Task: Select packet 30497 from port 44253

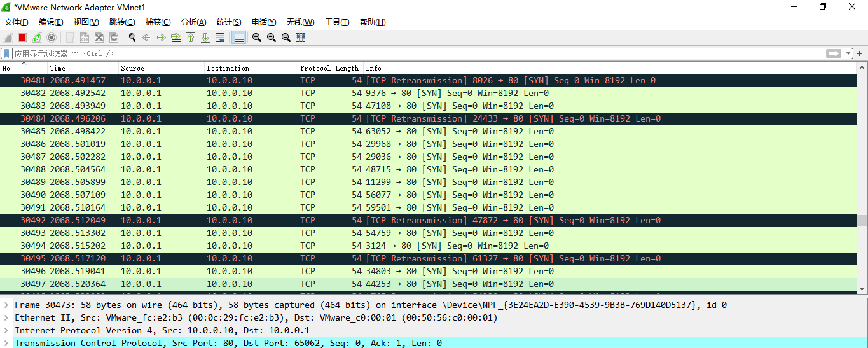Action: click(429, 284)
